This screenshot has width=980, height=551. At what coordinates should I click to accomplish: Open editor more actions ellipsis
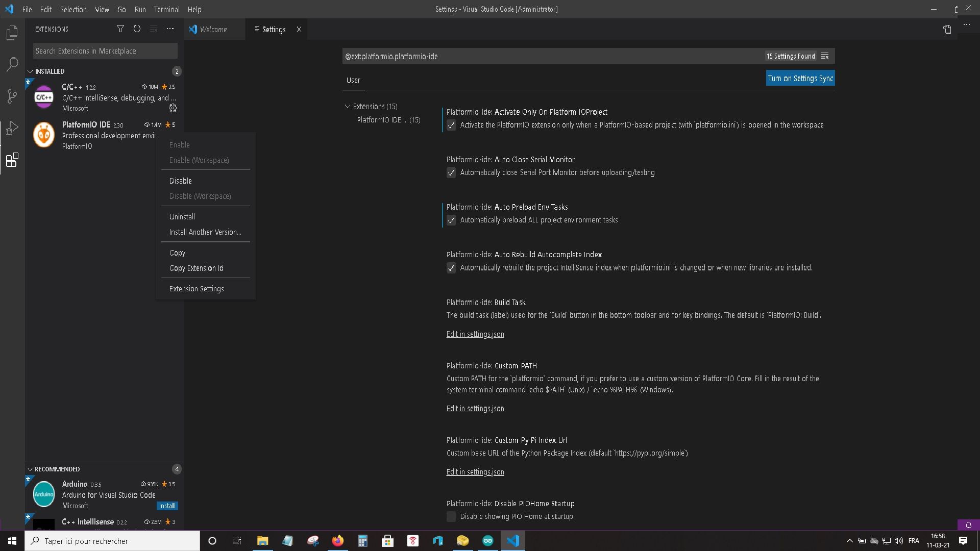pos(967,24)
